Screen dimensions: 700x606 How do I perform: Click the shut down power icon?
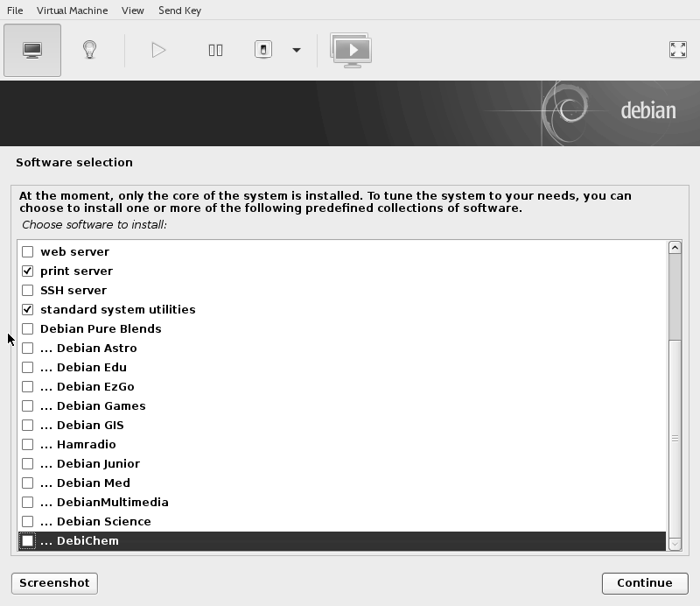263,50
